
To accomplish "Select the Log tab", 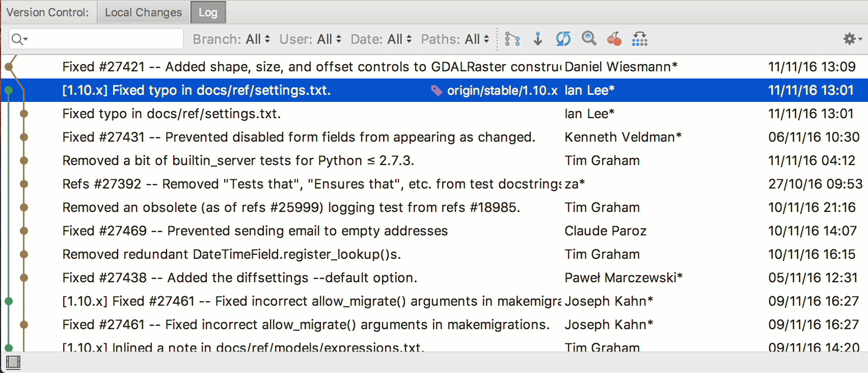I will [x=208, y=12].
